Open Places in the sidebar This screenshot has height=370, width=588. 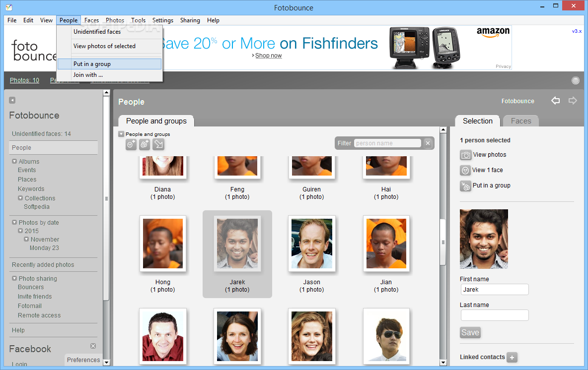(x=27, y=180)
